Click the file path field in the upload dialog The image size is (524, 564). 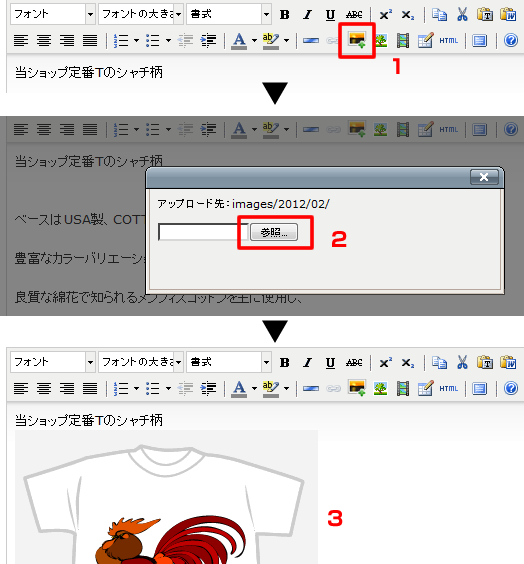point(204,232)
